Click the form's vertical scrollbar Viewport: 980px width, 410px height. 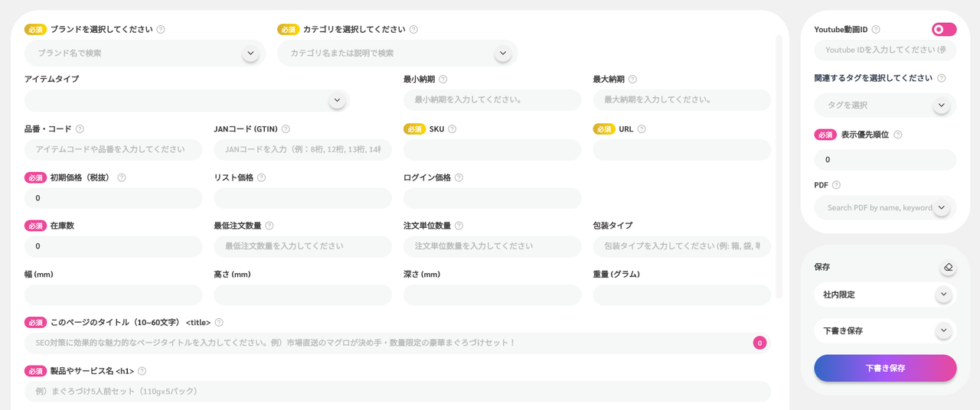coord(779,164)
